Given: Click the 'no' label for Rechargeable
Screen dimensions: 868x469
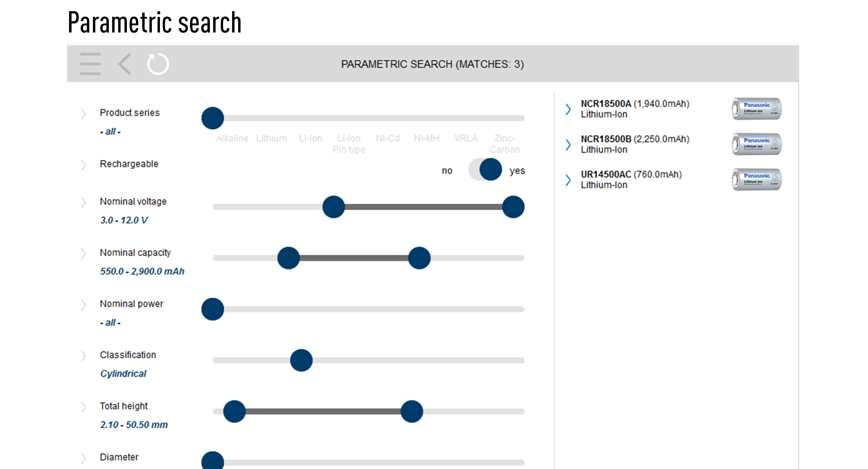Looking at the screenshot, I should [x=447, y=171].
